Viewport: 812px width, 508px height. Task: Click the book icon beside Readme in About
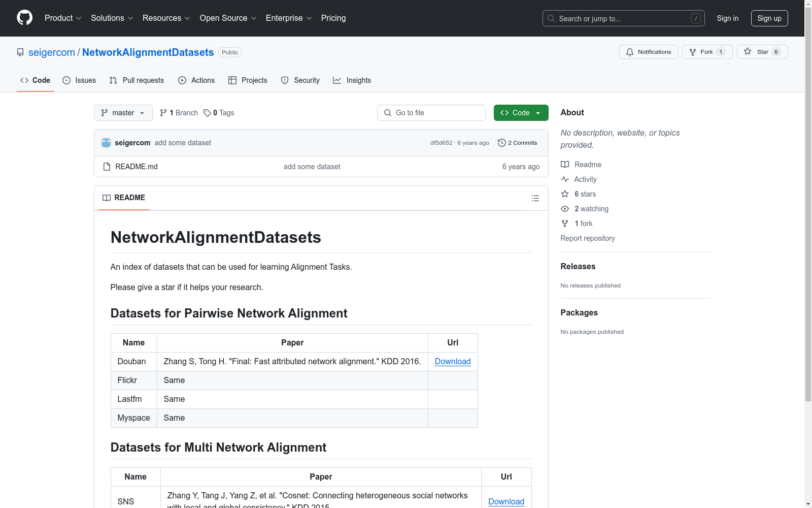tap(565, 165)
